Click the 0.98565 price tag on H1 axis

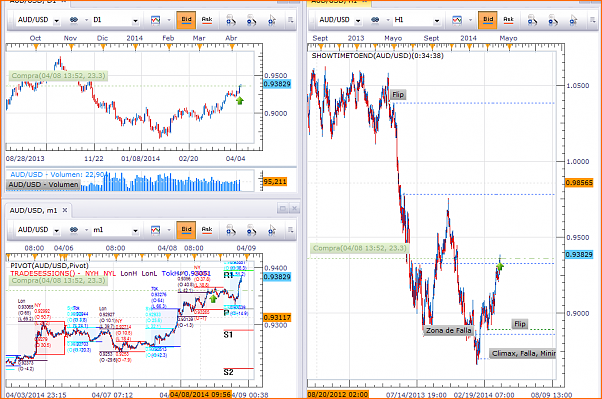click(x=579, y=183)
